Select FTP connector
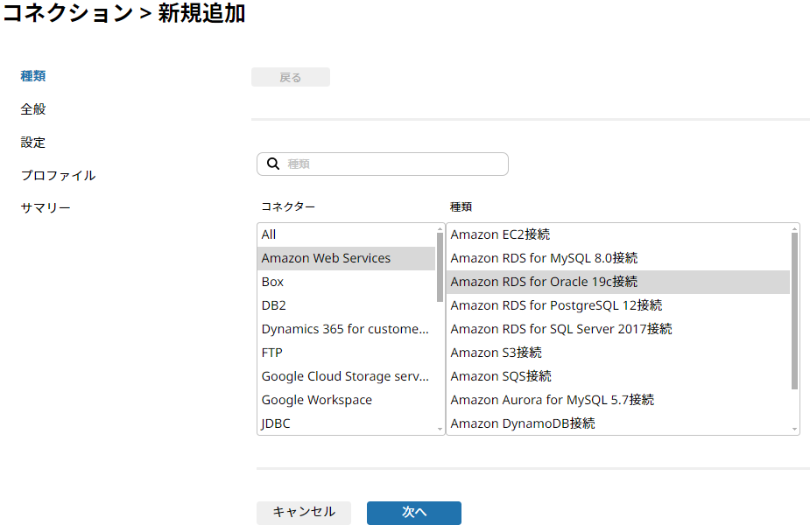Screen dimensions: 810x532 346,353
